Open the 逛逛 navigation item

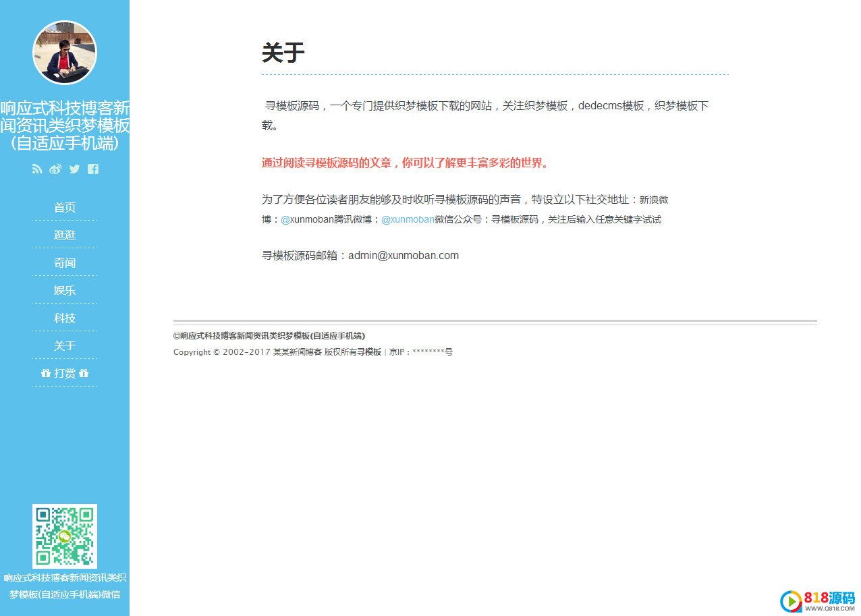[x=65, y=235]
